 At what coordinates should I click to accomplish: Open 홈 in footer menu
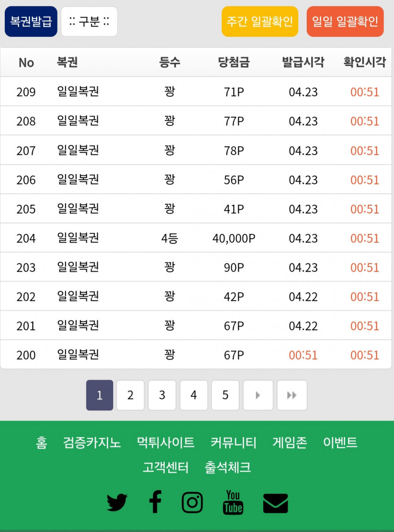click(x=42, y=443)
